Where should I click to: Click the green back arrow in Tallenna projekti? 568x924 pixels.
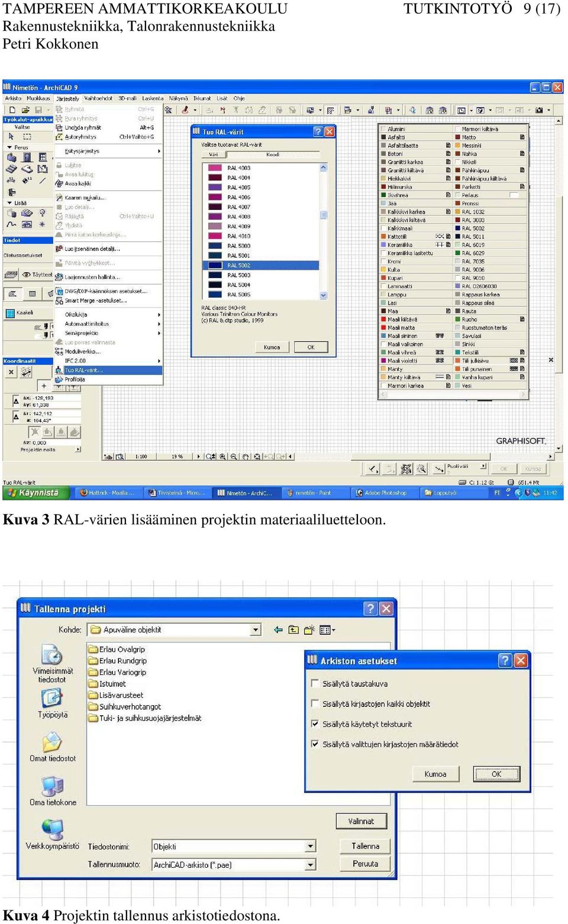(278, 630)
